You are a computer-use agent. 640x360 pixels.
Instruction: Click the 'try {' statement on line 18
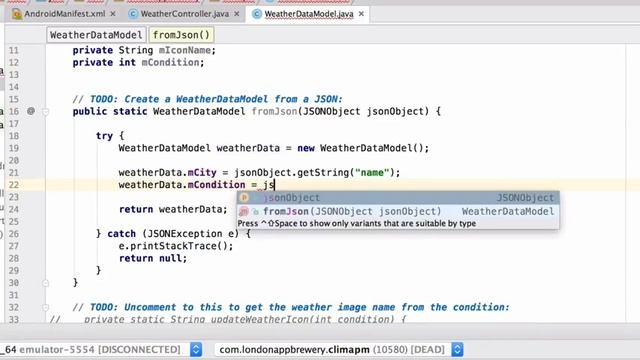click(x=110, y=136)
